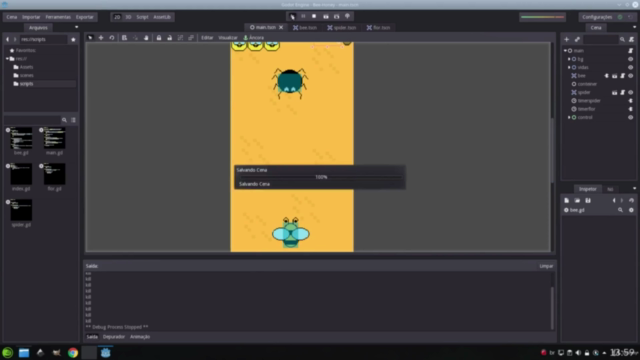Open the bee node's sub-scene icon
Screen dimensions: 640x360
coord(614,76)
